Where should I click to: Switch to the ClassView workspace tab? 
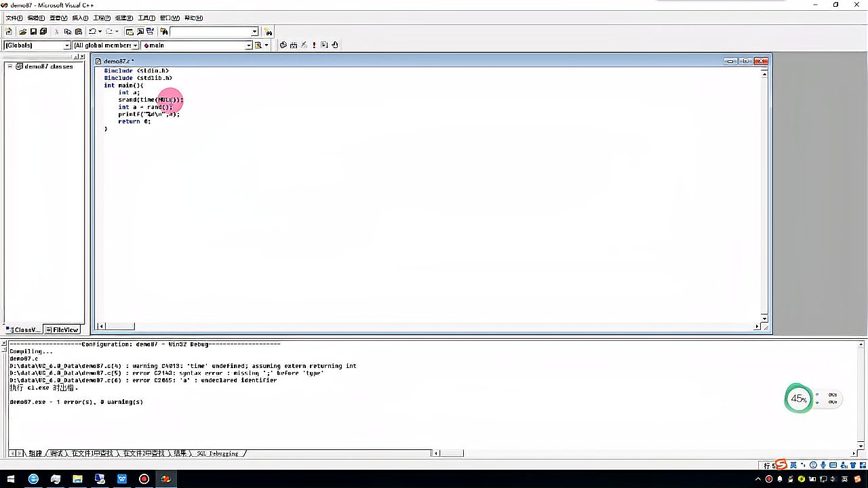point(23,329)
